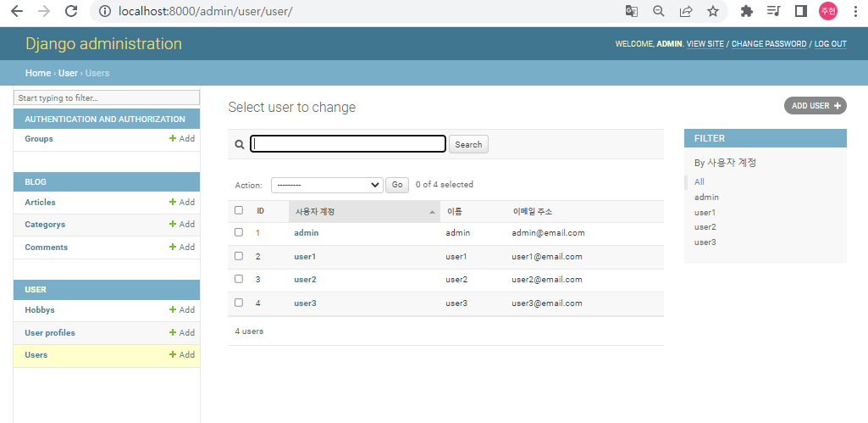This screenshot has height=423, width=868.
Task: Click the sort arrow in 사용자 계정 column
Action: [x=433, y=212]
